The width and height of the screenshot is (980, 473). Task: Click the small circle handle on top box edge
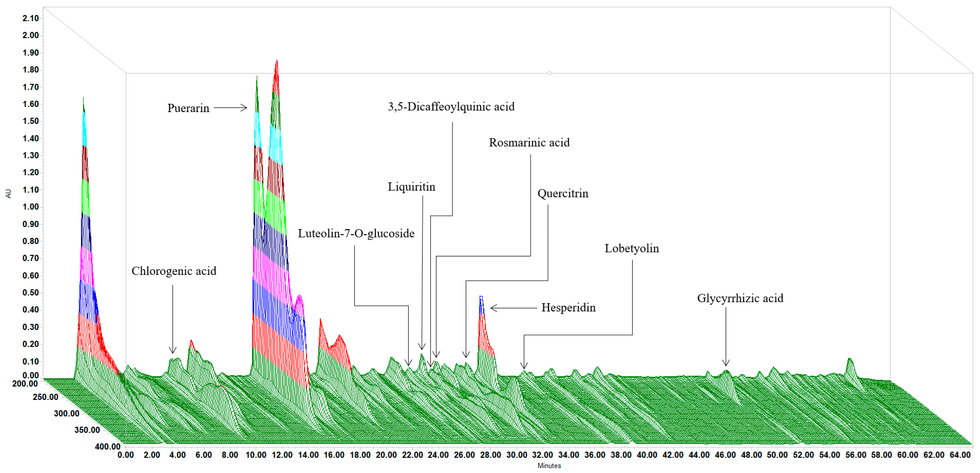(549, 73)
